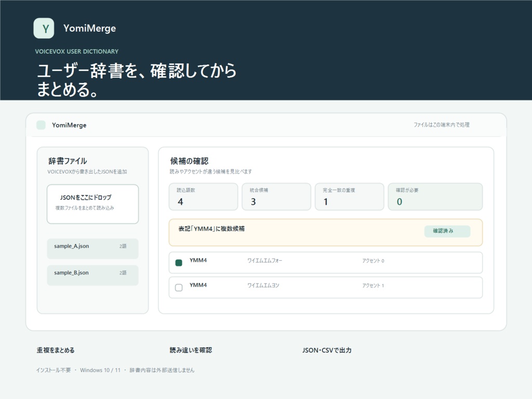The height and width of the screenshot is (399, 532).
Task: Click the 表記「YMM4」に複数候補 notice text
Action: coord(211,229)
